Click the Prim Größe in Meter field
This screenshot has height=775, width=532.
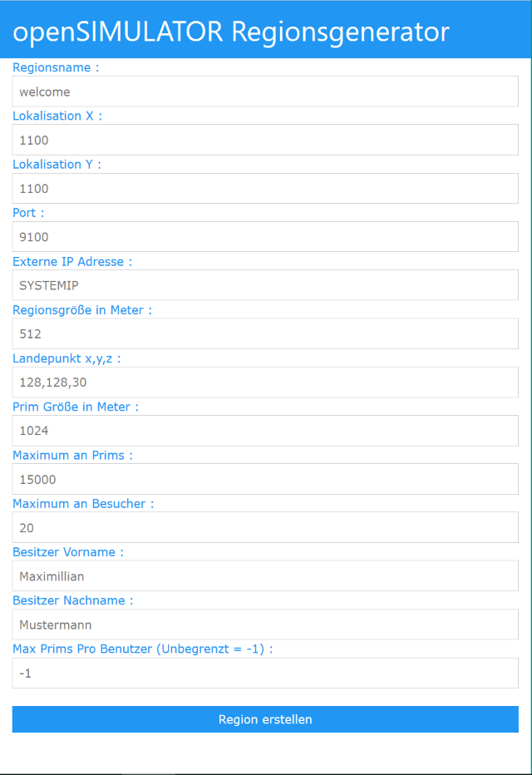tap(265, 431)
